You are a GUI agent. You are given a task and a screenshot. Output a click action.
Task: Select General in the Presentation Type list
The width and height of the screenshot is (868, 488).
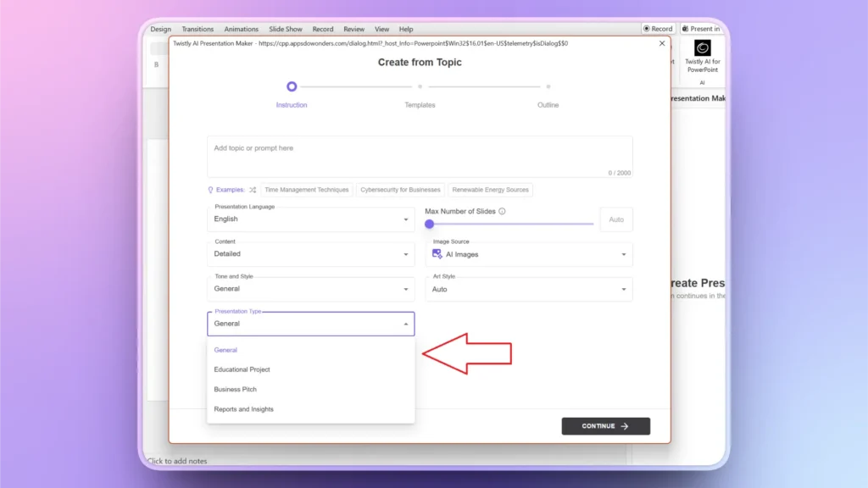click(310, 350)
